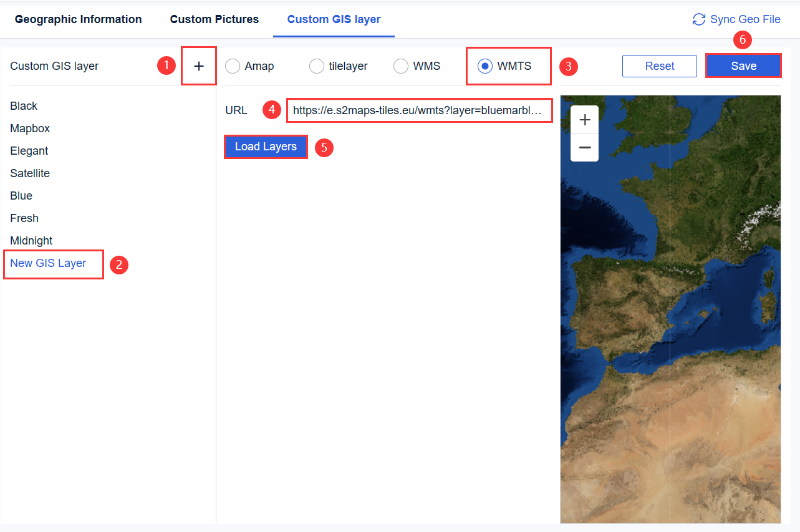Click the Sync Geo File refresh icon
This screenshot has width=800, height=532.
[x=699, y=19]
